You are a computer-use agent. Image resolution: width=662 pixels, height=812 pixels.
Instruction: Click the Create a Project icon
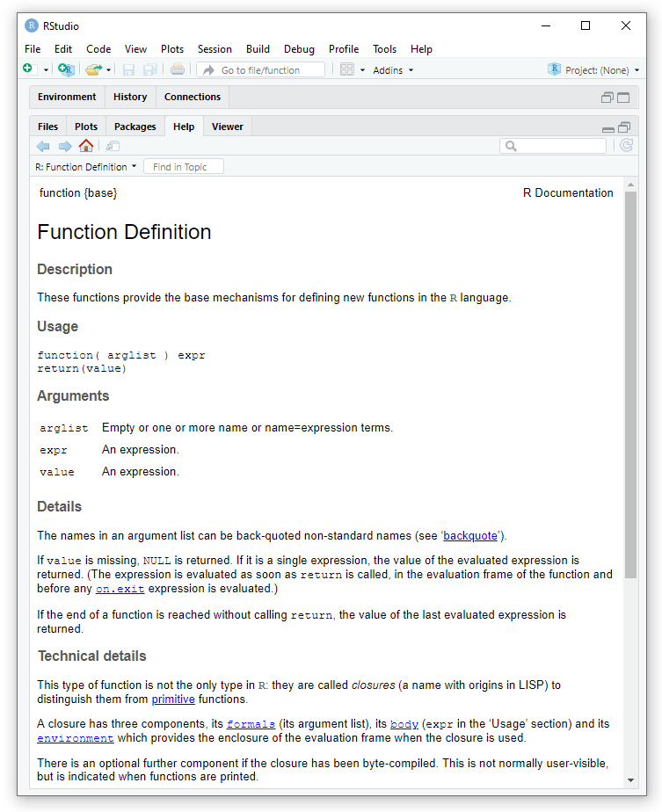coord(66,69)
